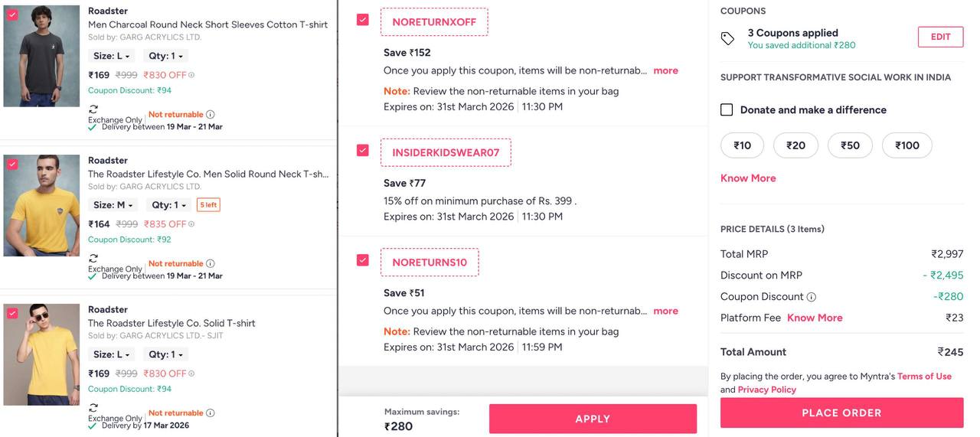The image size is (980, 437).
Task: Click the coupon tag icon beside 3 Coupons applied
Action: pyautogui.click(x=728, y=38)
